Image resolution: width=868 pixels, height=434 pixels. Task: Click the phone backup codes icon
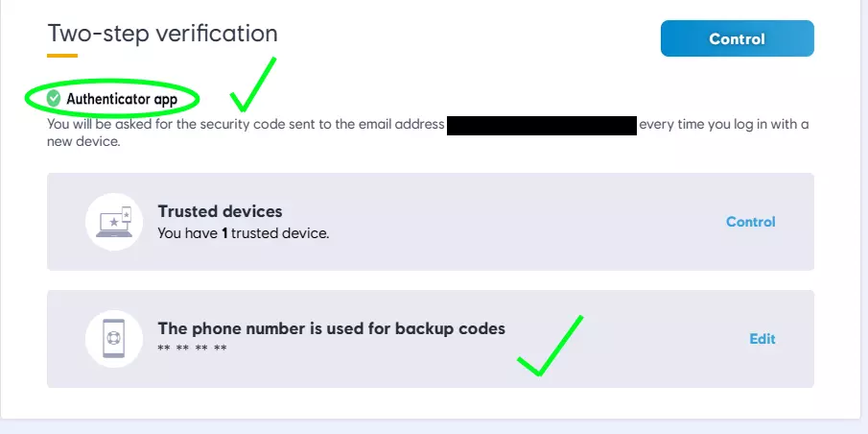[114, 339]
